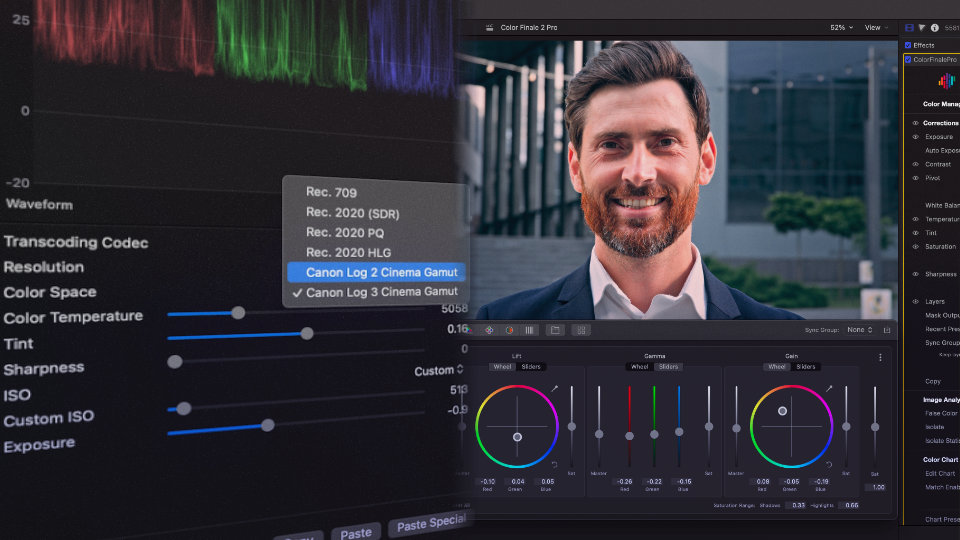Image resolution: width=960 pixels, height=540 pixels.
Task: Pick Lift color with the eyedropper
Action: click(x=554, y=388)
